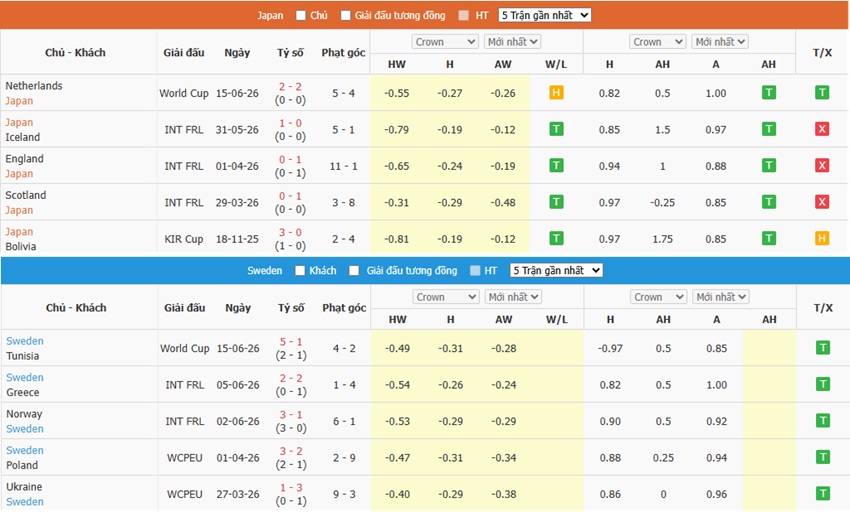Click green T AH badge in Japan-Iceland row
This screenshot has width=850, height=512.
click(x=768, y=129)
